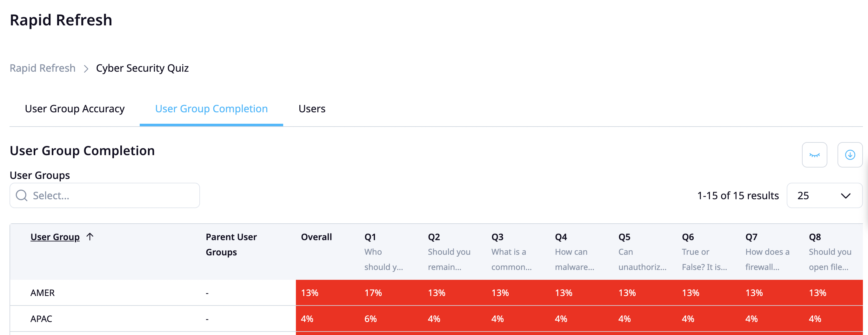Click the breadcrumb chevron separator
This screenshot has height=335, width=868.
coord(86,69)
